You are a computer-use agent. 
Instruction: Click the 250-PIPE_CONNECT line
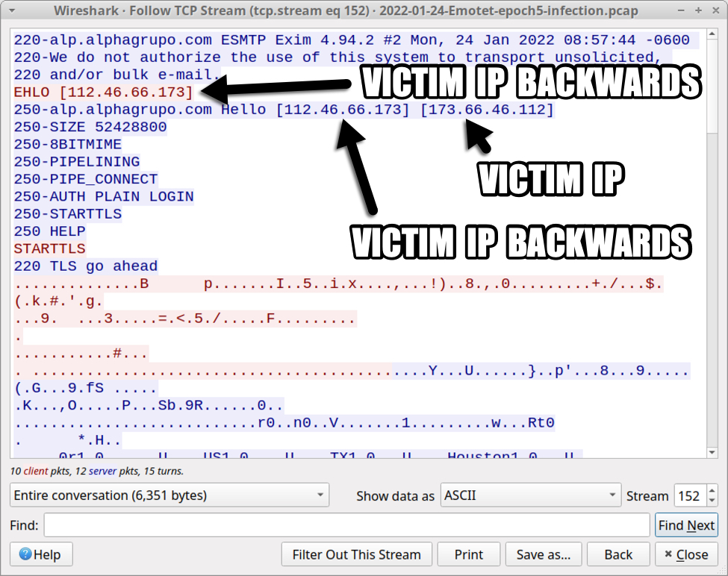[85, 179]
